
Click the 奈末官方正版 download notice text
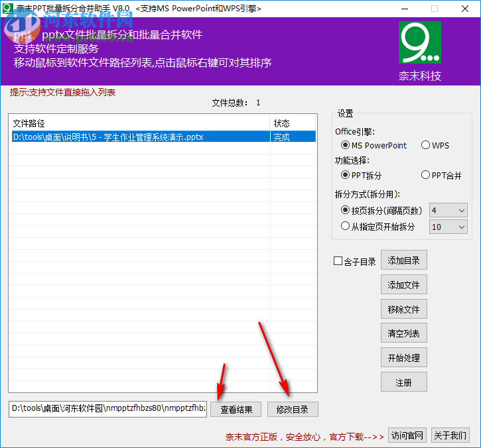click(305, 437)
